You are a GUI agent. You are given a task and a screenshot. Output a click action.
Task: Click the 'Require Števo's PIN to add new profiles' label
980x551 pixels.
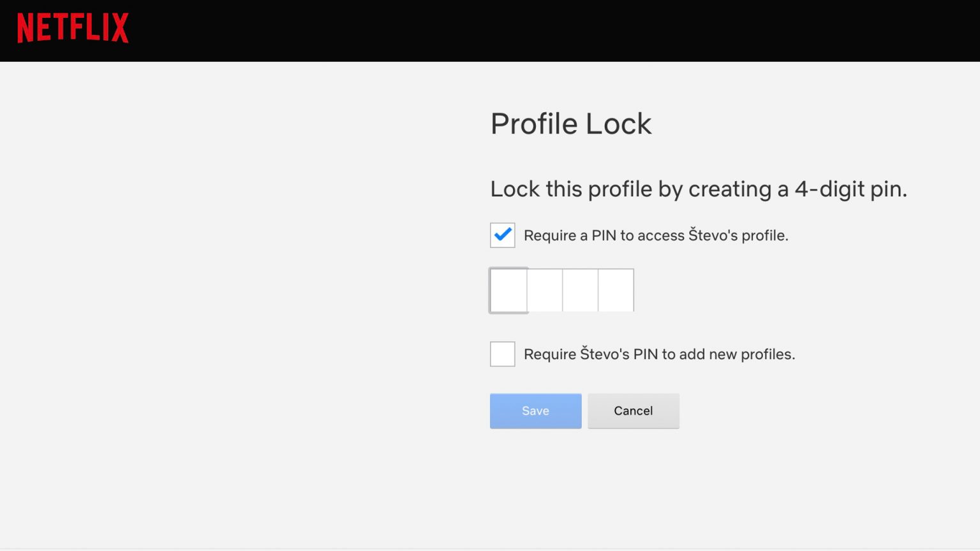tap(659, 354)
